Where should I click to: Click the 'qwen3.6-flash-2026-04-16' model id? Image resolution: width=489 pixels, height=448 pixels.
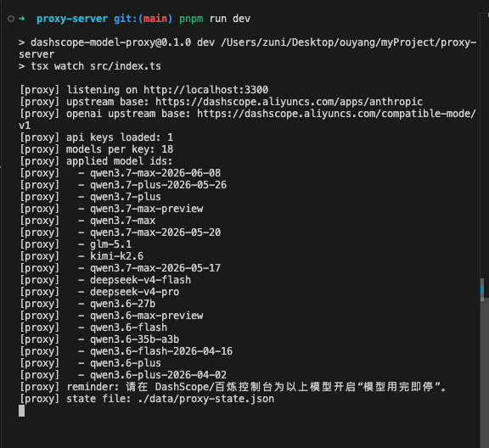[161, 351]
